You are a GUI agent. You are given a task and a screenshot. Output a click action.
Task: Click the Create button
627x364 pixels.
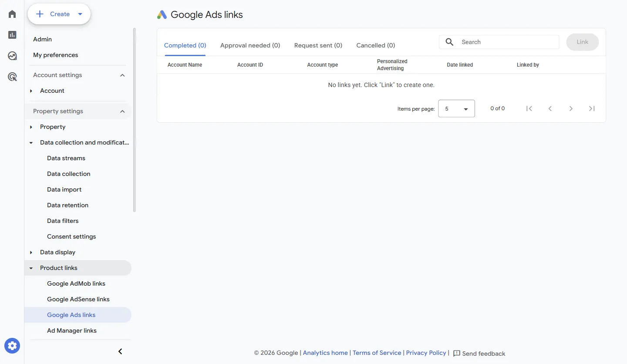coord(59,14)
